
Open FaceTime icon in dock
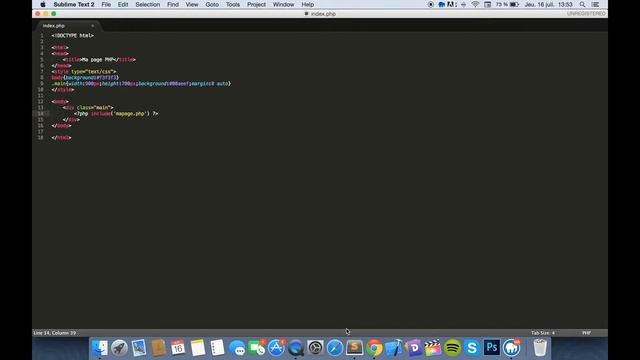(256, 348)
